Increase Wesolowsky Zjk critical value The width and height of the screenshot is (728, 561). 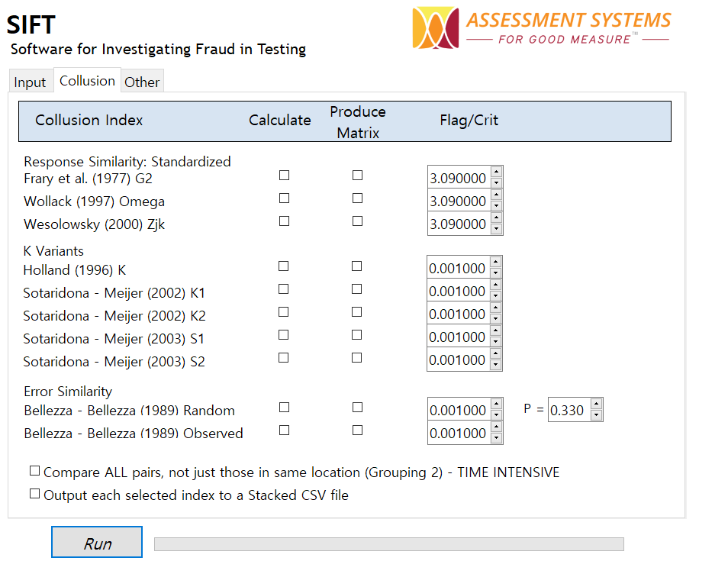(x=497, y=218)
